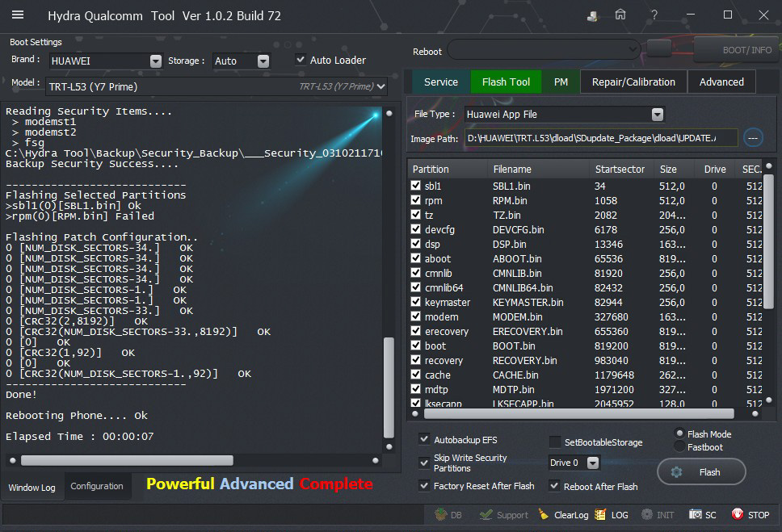782x532 pixels.
Task: Click the device connection icon in title bar
Action: tap(592, 15)
